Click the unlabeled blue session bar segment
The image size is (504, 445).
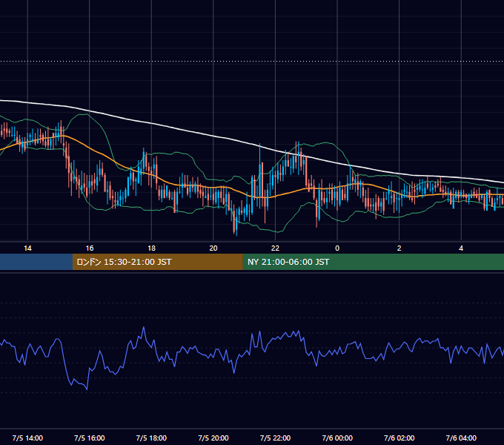coord(36,262)
